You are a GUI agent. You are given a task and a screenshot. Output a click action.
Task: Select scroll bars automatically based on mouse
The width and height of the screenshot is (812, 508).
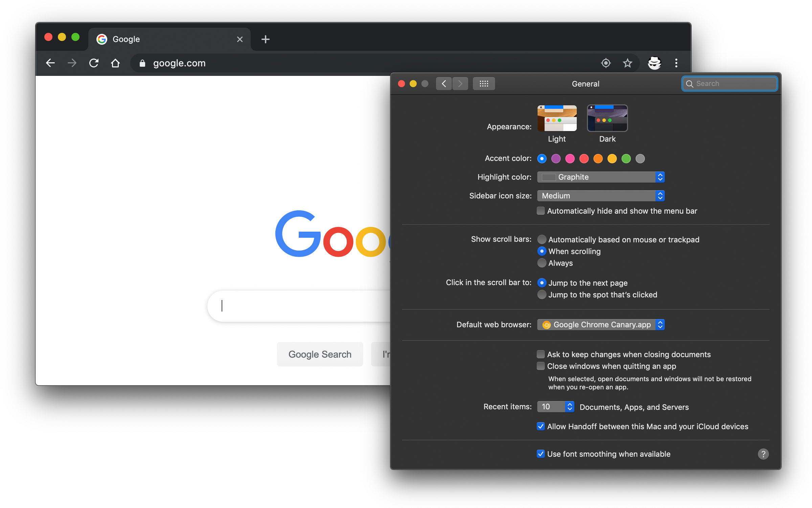(x=542, y=239)
